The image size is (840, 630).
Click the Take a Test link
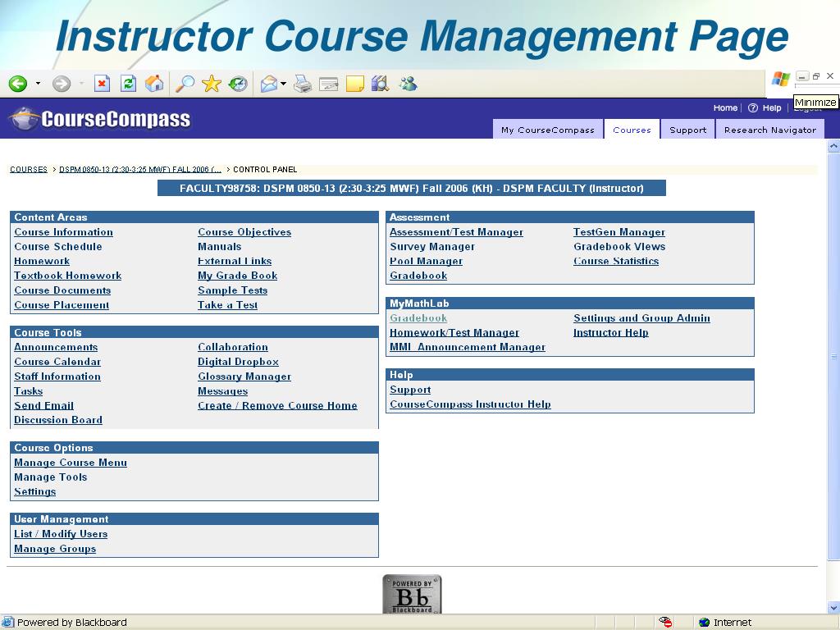click(x=227, y=305)
